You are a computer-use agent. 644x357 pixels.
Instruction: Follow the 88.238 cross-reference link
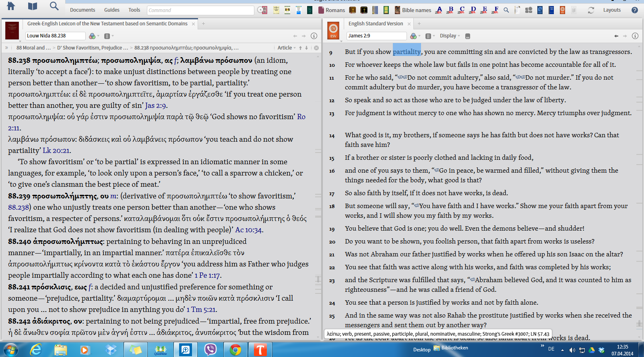[19, 207]
